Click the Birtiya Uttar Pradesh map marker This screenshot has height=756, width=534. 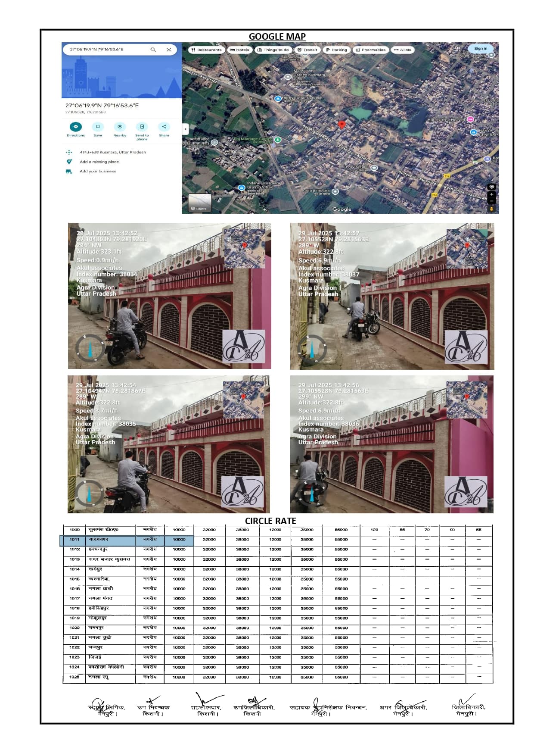coord(278,99)
